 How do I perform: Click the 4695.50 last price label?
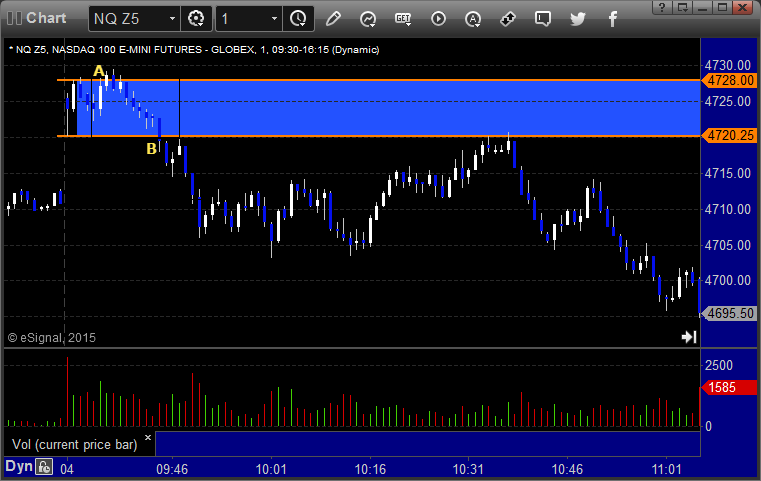click(729, 314)
